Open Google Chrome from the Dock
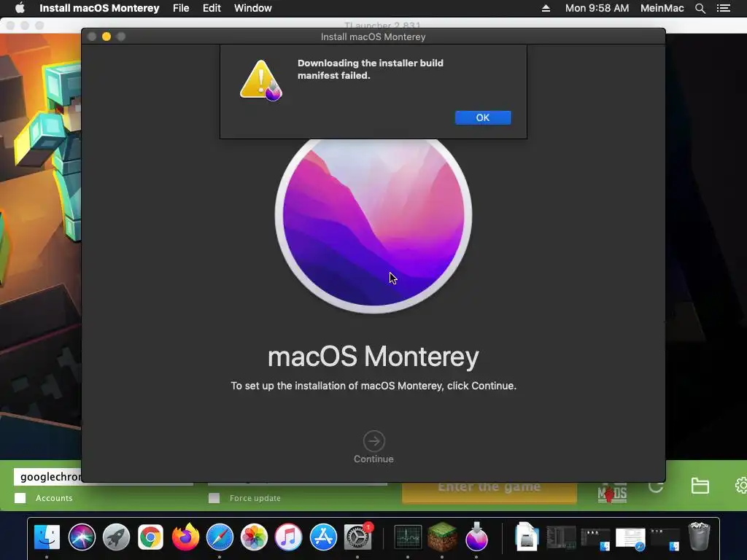The image size is (747, 560). coord(150,537)
